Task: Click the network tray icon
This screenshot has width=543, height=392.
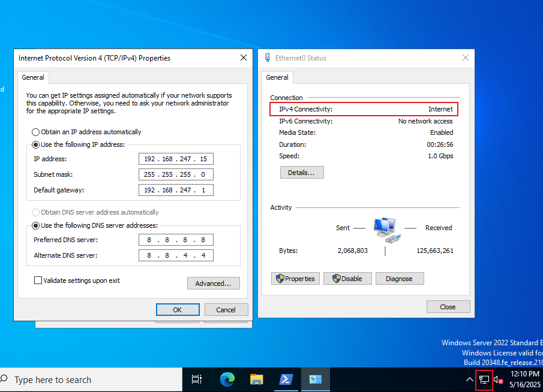Action: 484,380
